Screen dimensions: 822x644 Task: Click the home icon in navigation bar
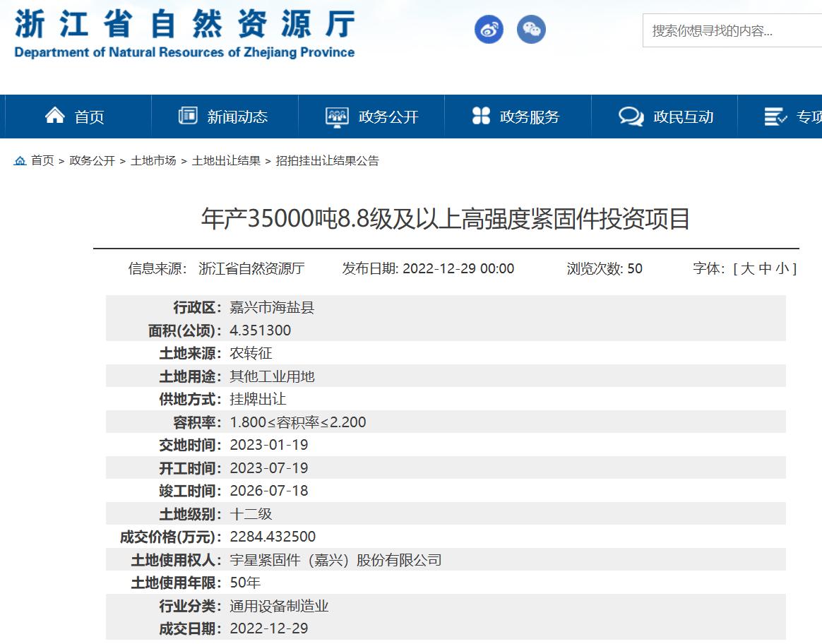pos(55,116)
